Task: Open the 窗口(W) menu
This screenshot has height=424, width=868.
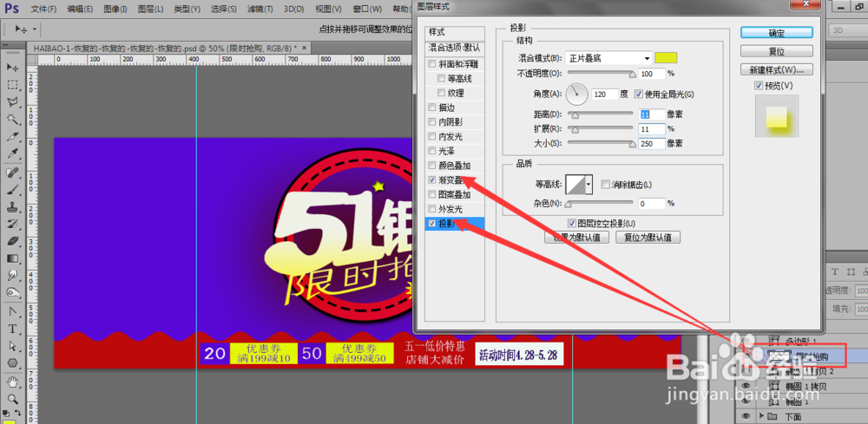Action: click(x=367, y=10)
